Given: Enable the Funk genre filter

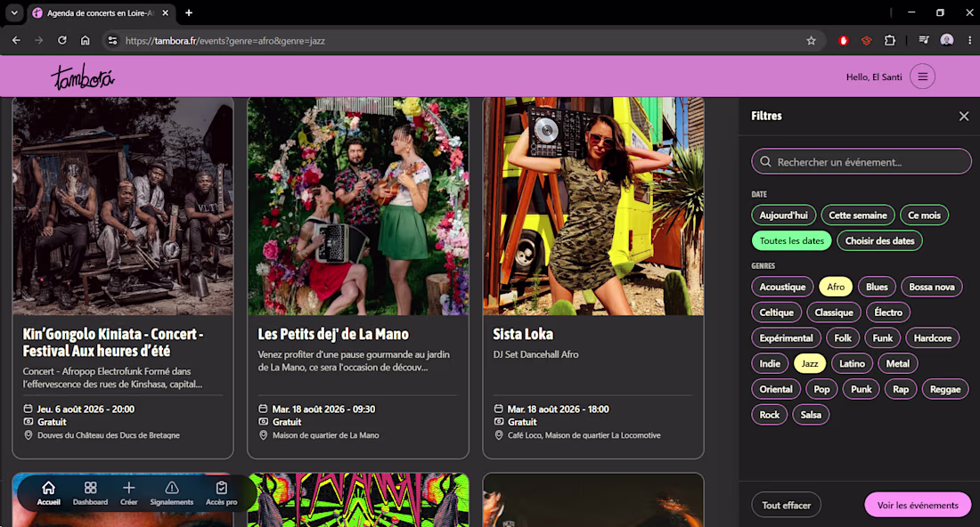Looking at the screenshot, I should coord(883,338).
